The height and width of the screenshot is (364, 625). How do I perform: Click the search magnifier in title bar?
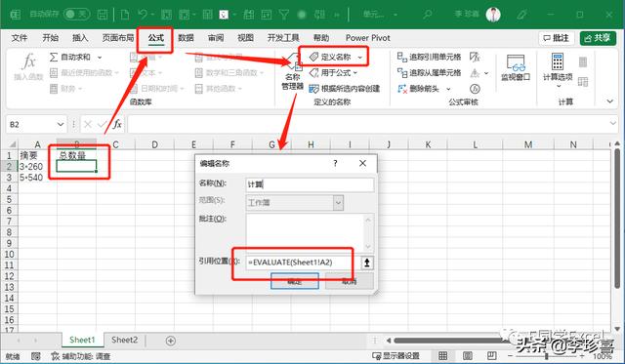coord(428,15)
